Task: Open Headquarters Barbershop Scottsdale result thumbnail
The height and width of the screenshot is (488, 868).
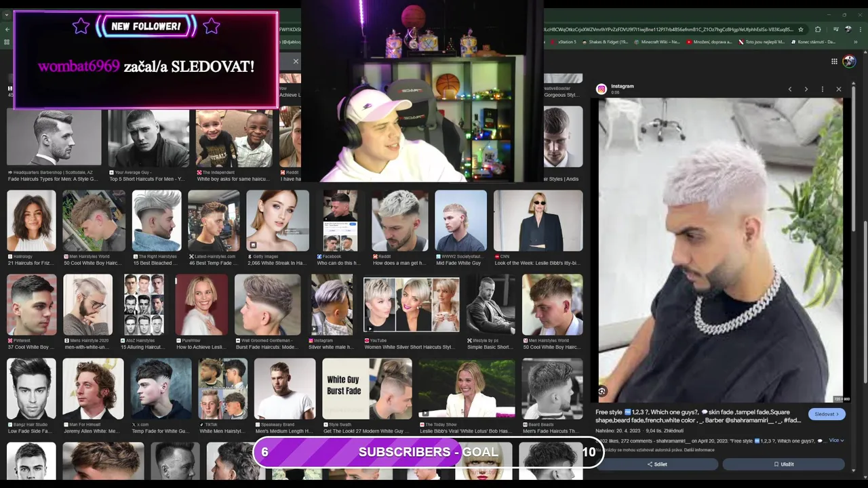Action: [54, 137]
